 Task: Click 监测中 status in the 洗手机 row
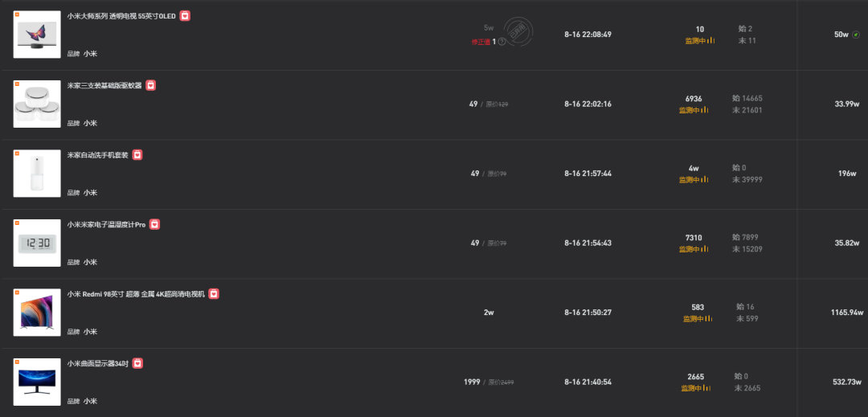point(690,180)
